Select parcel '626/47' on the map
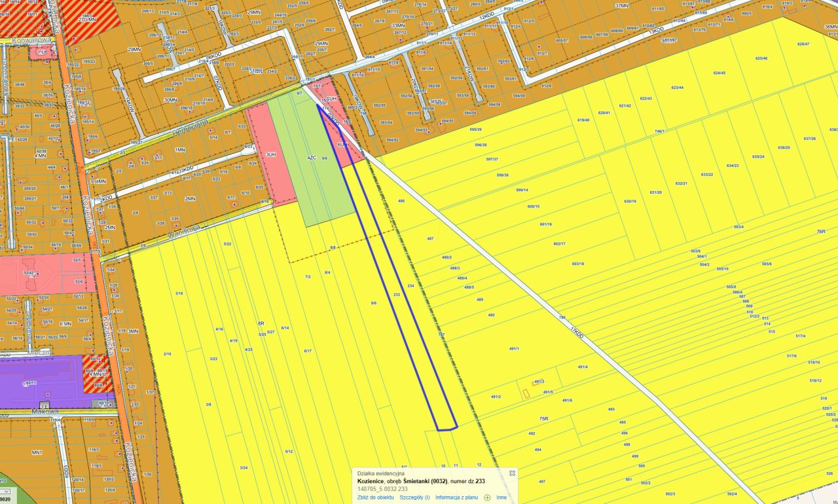The width and height of the screenshot is (838, 504). (x=803, y=44)
